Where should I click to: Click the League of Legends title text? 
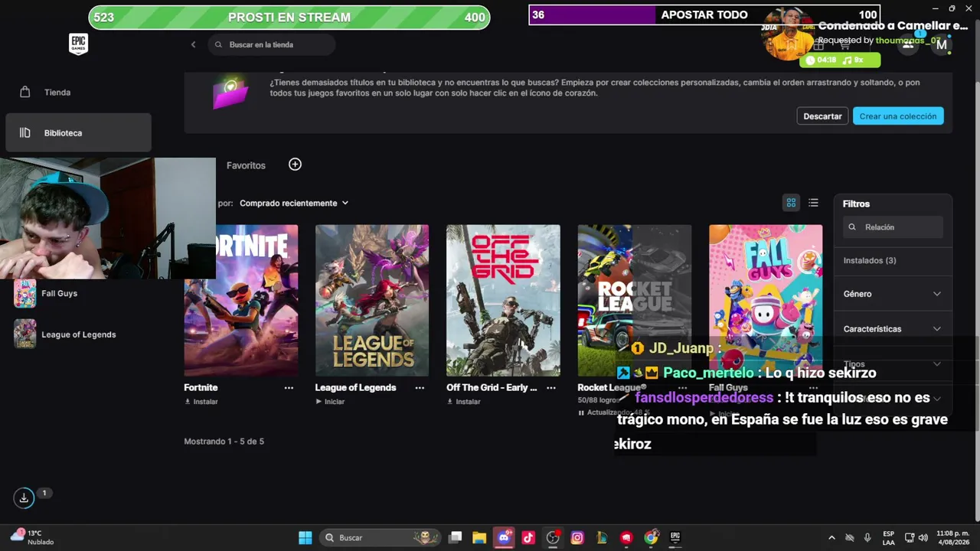pos(355,388)
